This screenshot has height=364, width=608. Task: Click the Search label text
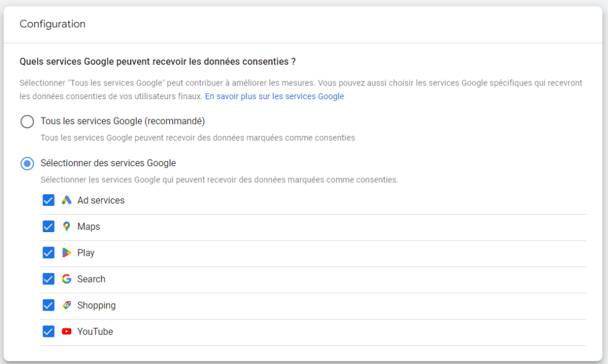tap(91, 279)
